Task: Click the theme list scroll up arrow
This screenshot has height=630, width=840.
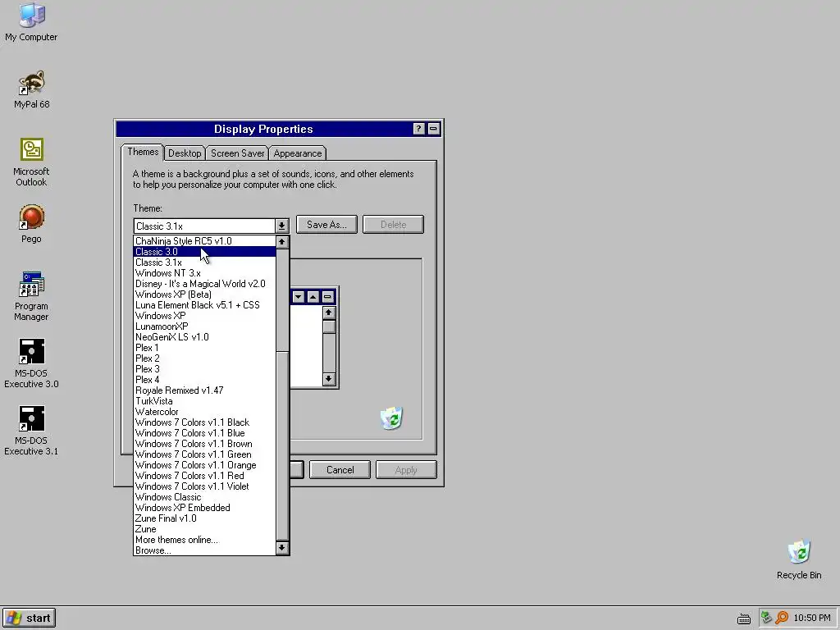Action: pyautogui.click(x=282, y=242)
